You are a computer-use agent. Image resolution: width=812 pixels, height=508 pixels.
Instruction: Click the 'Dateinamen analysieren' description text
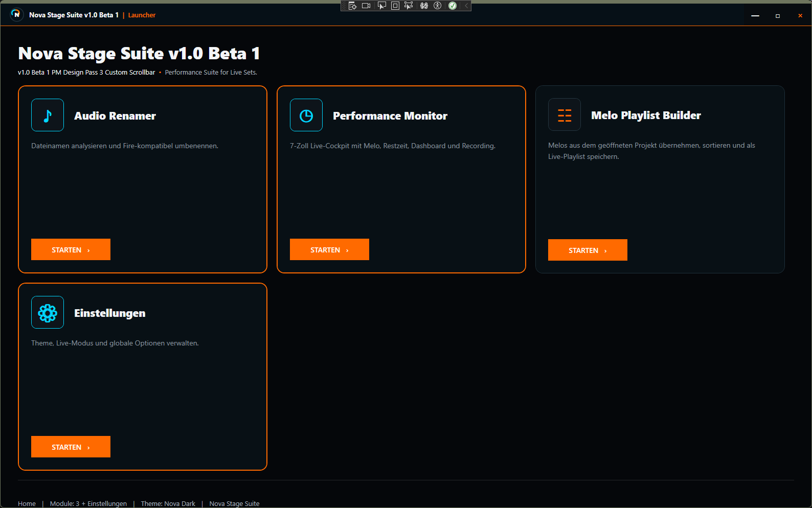[x=125, y=146]
